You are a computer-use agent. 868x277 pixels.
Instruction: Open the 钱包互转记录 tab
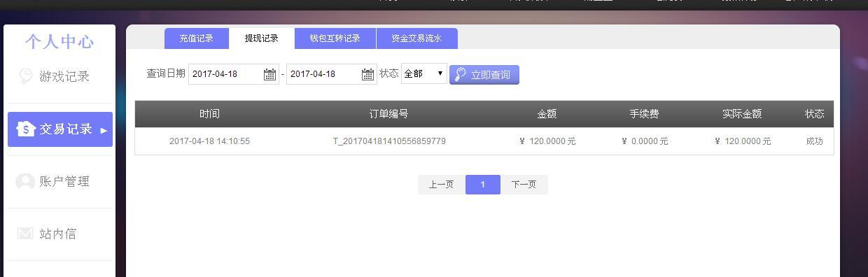[335, 38]
